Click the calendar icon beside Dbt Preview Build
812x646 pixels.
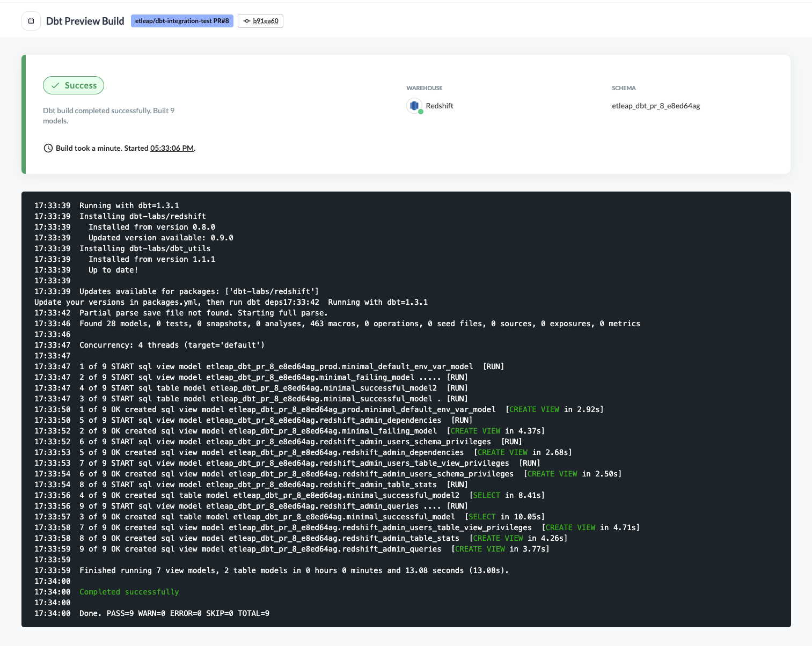31,21
